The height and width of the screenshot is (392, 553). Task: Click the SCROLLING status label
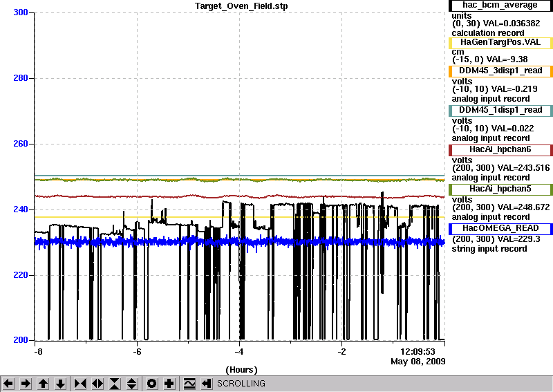(x=241, y=384)
